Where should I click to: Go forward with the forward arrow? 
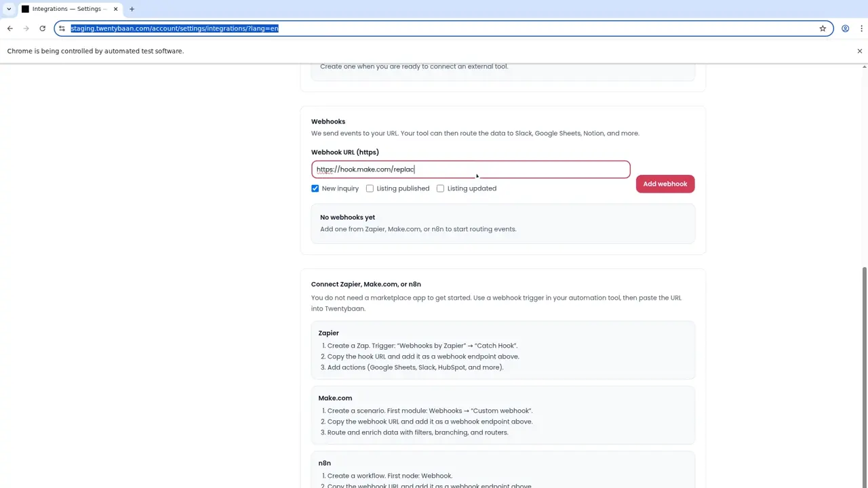click(26, 28)
